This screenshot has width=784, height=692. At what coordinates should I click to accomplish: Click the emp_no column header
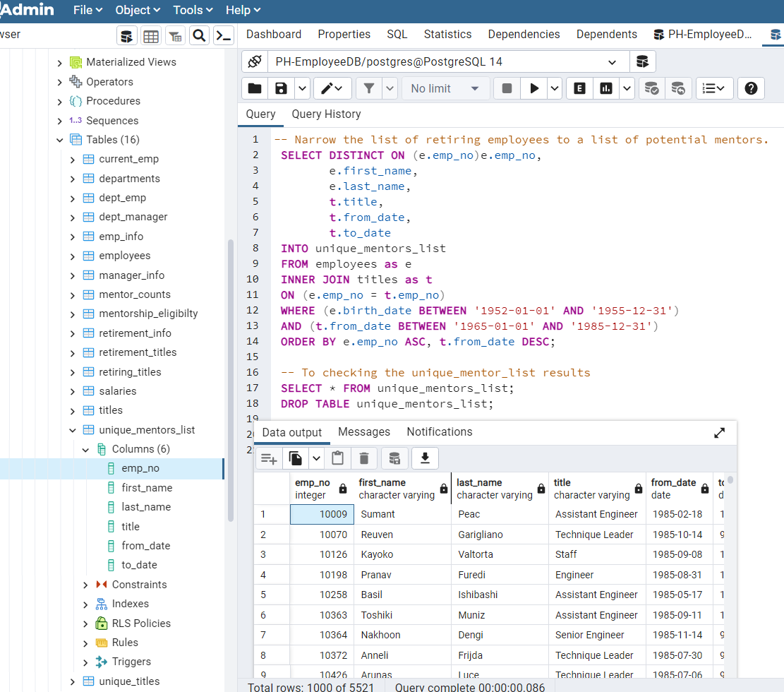tap(322, 489)
